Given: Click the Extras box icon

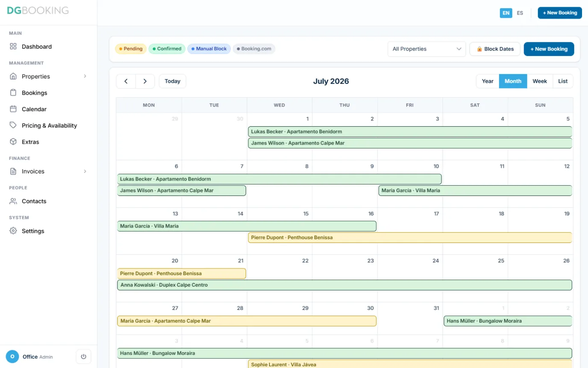Looking at the screenshot, I should (x=13, y=142).
